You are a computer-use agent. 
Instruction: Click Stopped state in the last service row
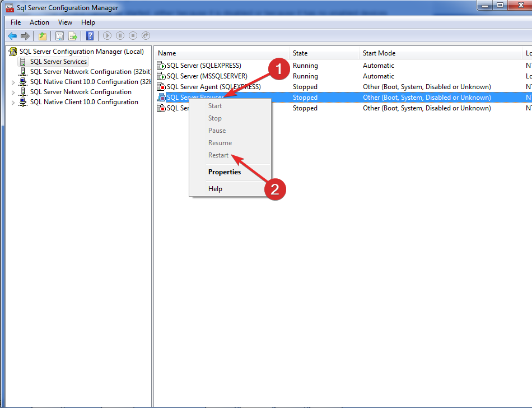tap(305, 108)
